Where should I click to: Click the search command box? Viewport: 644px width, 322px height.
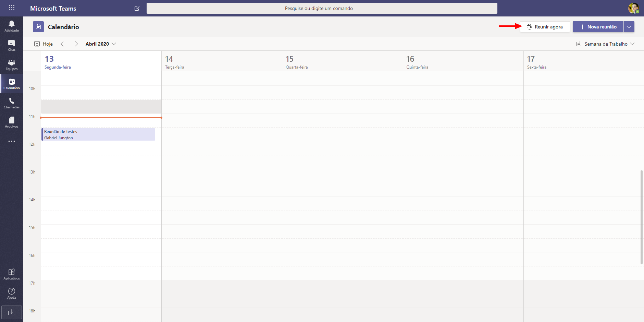pos(322,8)
